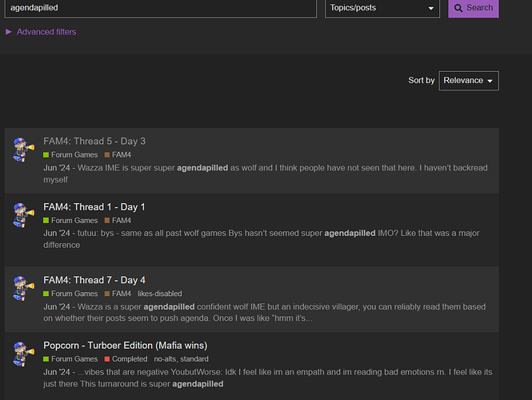The height and width of the screenshot is (400, 532).
Task: Select Forum Games category under Thread 5
Action: (x=74, y=154)
